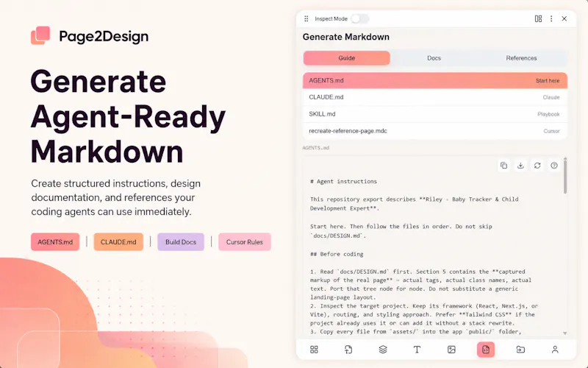
Task: Open the four-squares grid tab in bottom toolbar
Action: pos(315,350)
